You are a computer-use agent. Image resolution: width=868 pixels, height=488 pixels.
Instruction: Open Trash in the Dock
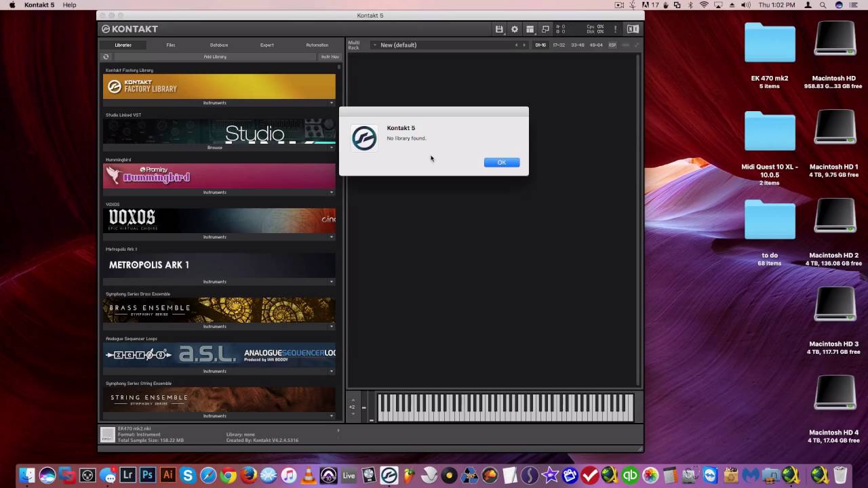(x=840, y=475)
